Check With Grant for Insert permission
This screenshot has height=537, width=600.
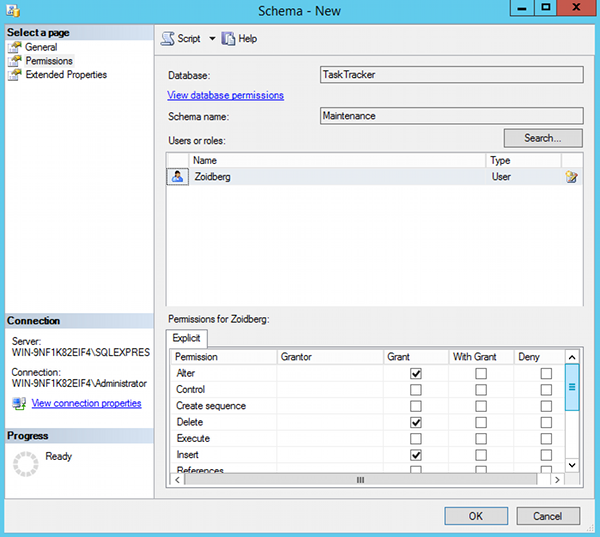point(481,455)
